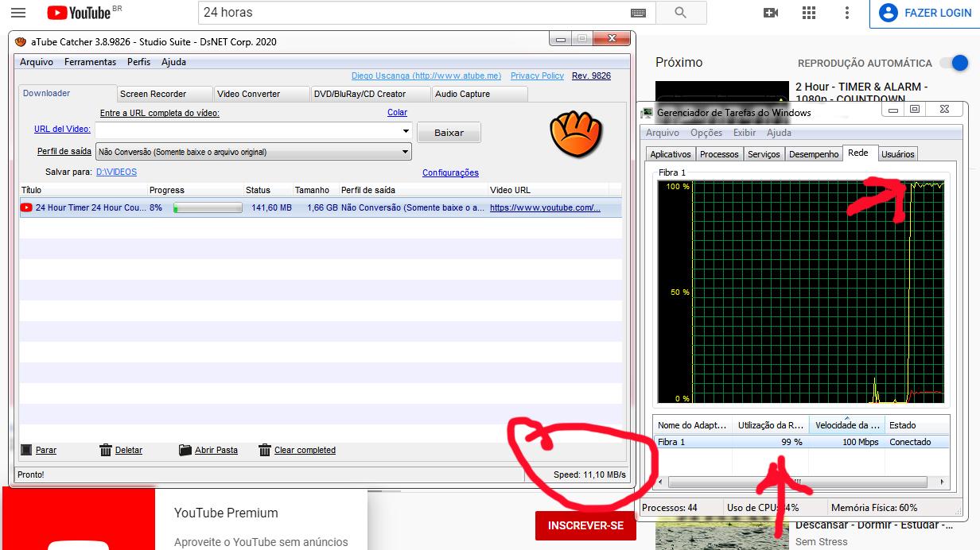Open the Opções menu in Task Manager
The image size is (980, 550).
pyautogui.click(x=706, y=133)
